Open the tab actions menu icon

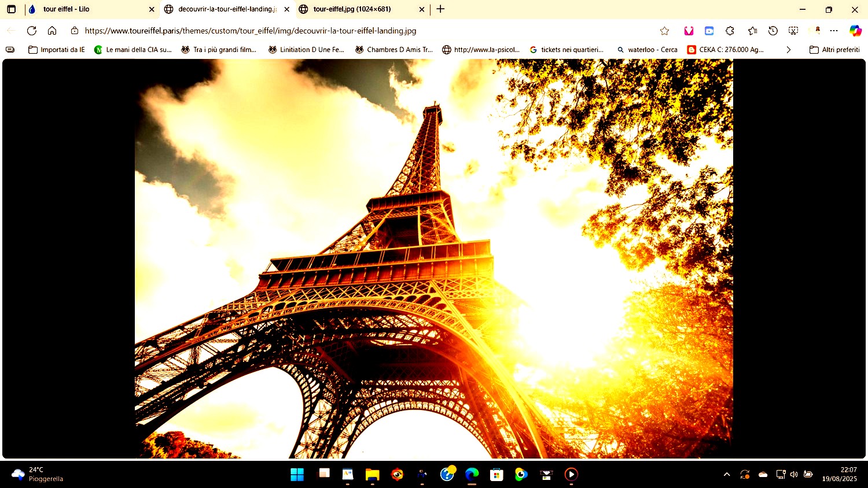point(11,9)
